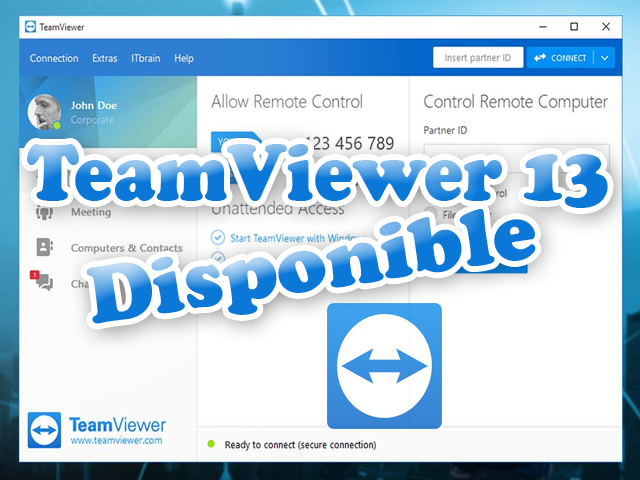Screen dimensions: 640x480
Task: Open the ITbrain menu
Action: click(146, 58)
